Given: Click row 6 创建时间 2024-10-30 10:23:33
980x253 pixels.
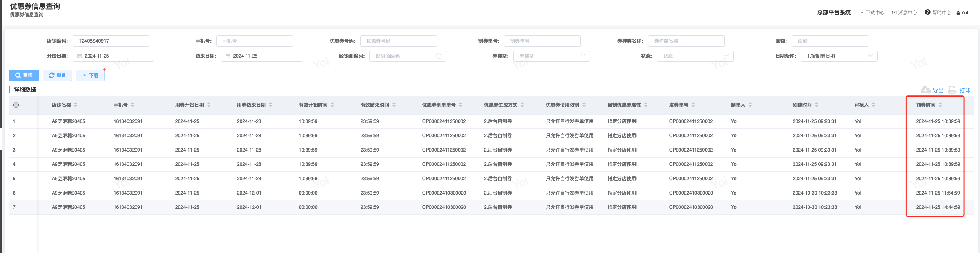Looking at the screenshot, I should coord(815,193).
